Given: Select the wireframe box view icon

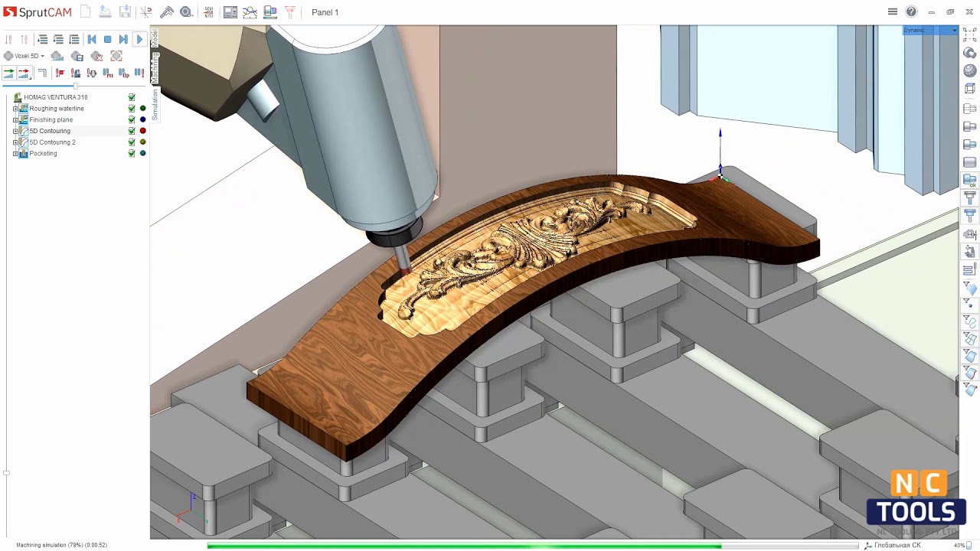Looking at the screenshot, I should pyautogui.click(x=970, y=89).
